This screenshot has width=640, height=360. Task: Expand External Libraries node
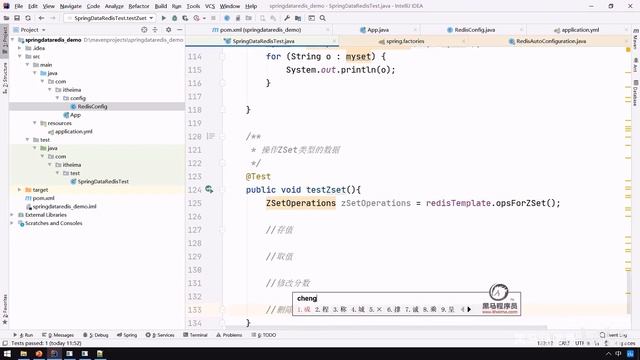coord(13,215)
